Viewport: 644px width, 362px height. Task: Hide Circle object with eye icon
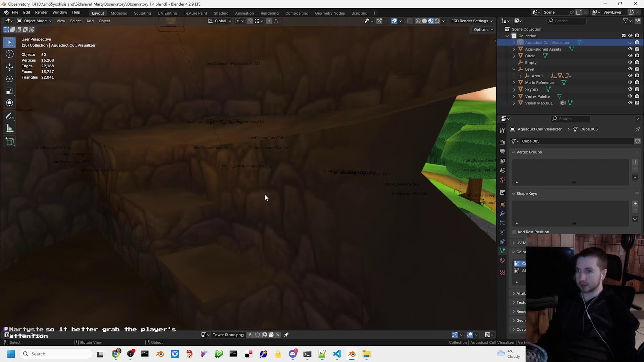click(630, 56)
